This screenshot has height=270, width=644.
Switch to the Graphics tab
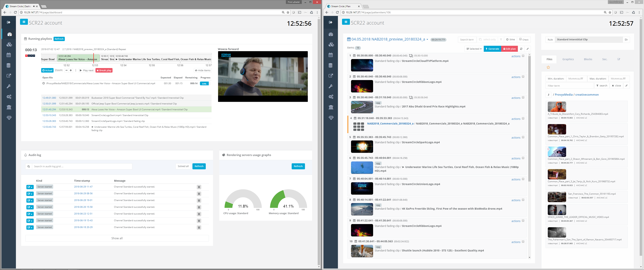coord(568,59)
